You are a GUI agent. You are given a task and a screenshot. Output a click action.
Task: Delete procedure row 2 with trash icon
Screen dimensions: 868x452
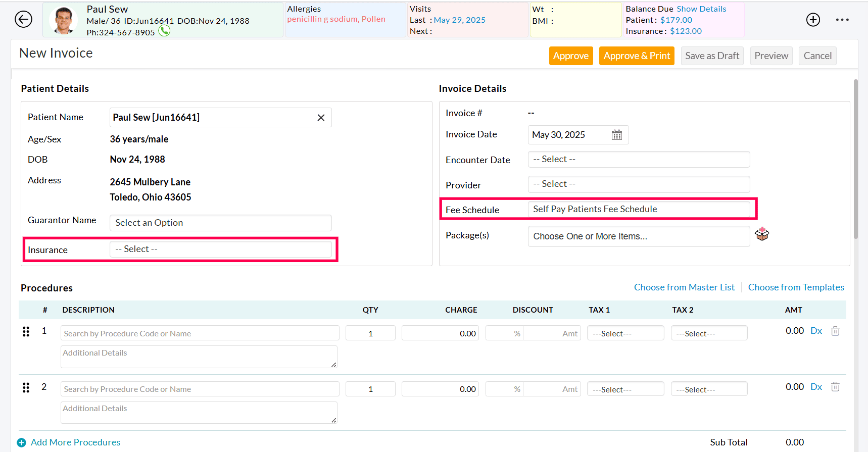(835, 386)
